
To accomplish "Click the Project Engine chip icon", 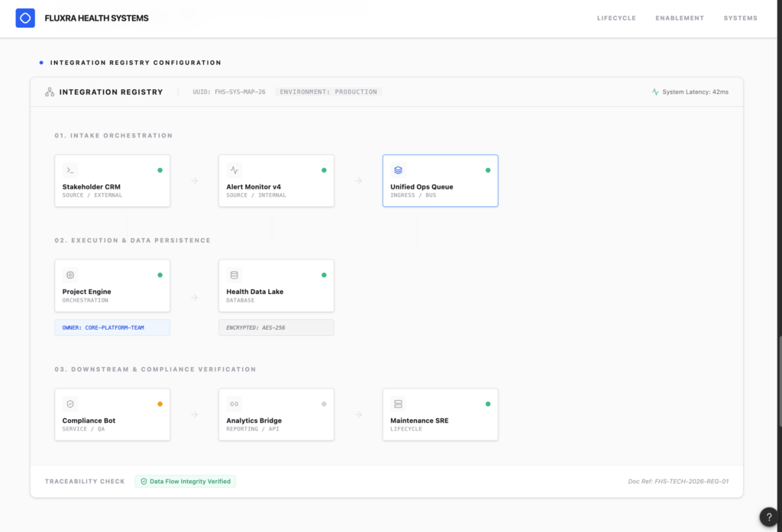I will pos(69,275).
